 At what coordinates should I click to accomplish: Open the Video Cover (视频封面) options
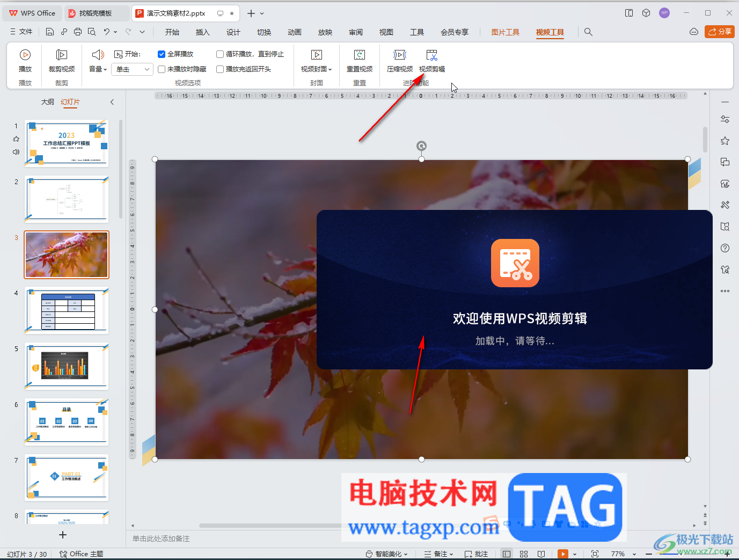tap(317, 61)
